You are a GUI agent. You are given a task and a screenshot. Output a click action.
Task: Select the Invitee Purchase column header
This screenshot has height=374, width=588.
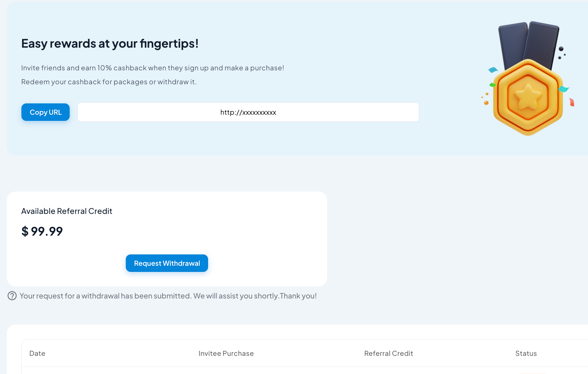pyautogui.click(x=226, y=353)
